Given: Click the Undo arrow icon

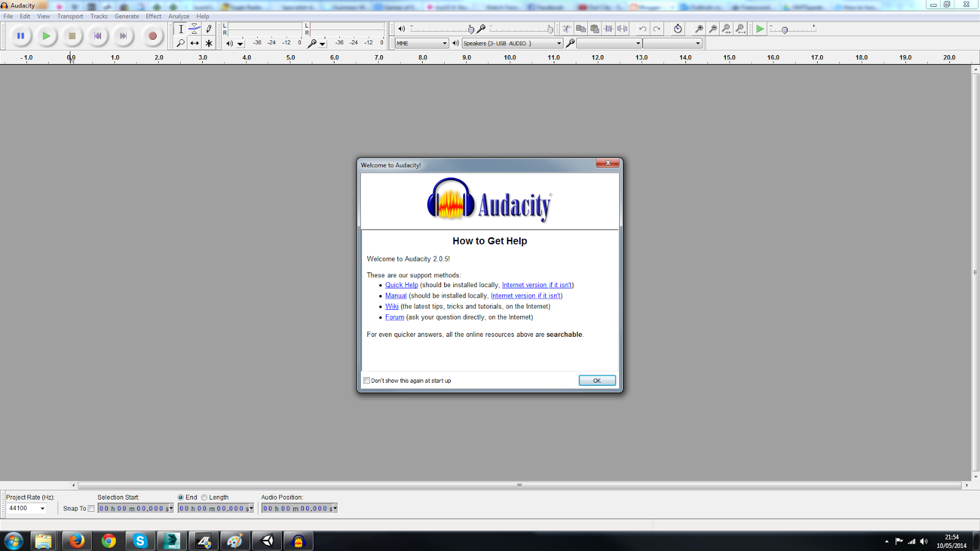Looking at the screenshot, I should pos(643,29).
